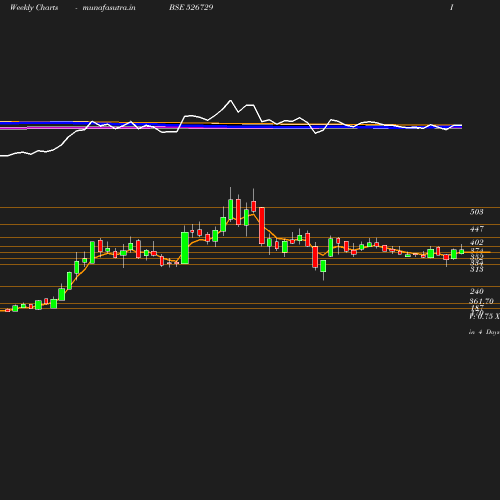The image size is (500, 500).
Task: Click the munafasutra.in site label
Action: [109, 7]
